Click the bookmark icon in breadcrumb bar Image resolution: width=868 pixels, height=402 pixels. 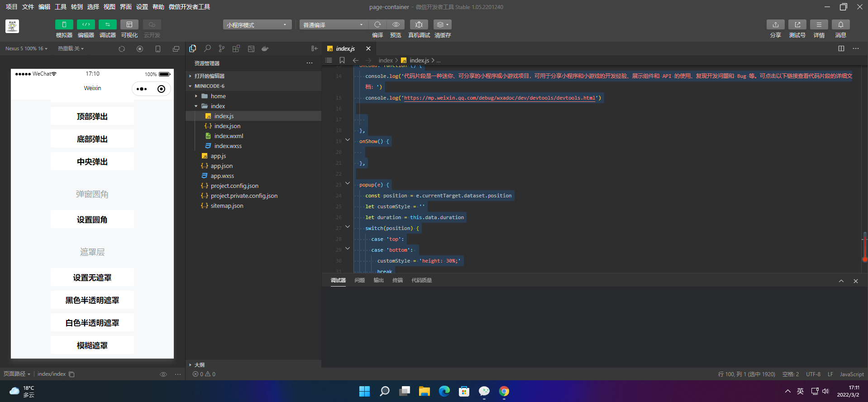tap(342, 60)
